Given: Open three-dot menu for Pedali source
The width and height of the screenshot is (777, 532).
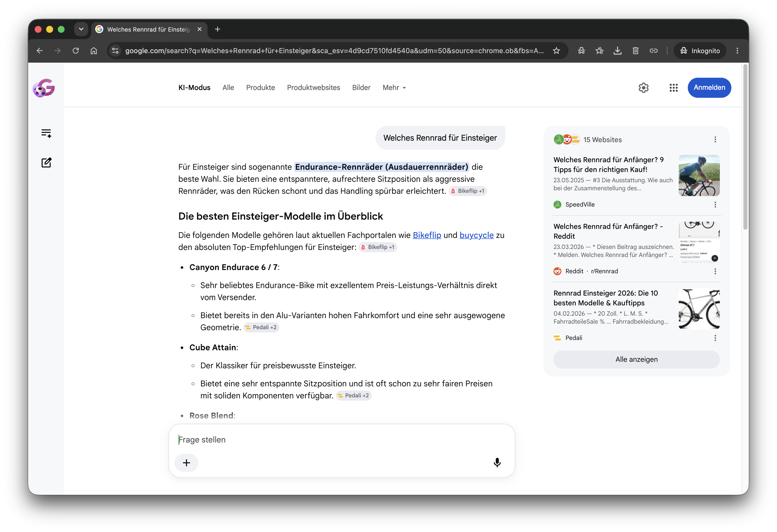Looking at the screenshot, I should click(715, 338).
